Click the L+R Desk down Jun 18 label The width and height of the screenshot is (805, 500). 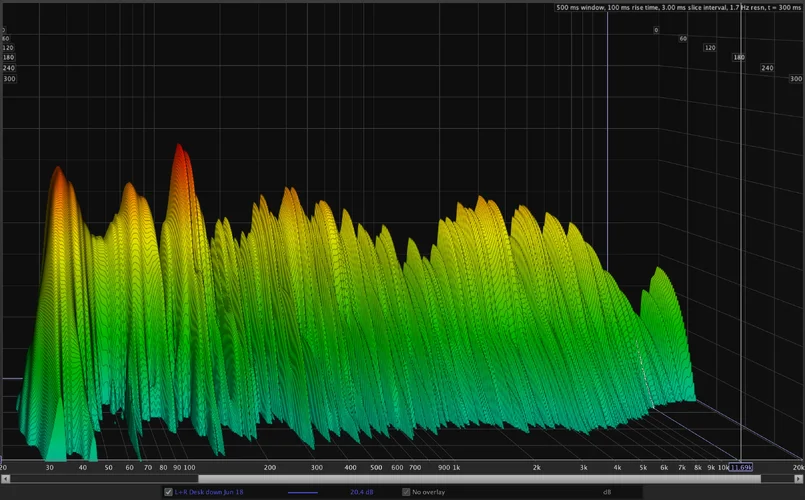pos(210,492)
